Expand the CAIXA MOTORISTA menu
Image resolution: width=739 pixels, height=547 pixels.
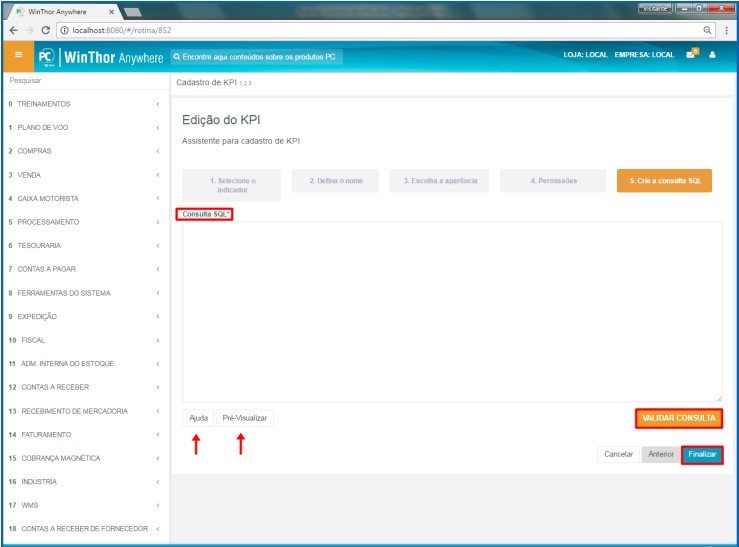(85, 198)
